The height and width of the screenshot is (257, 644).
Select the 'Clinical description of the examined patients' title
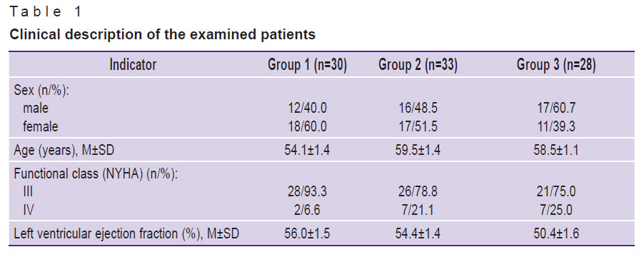click(x=163, y=35)
